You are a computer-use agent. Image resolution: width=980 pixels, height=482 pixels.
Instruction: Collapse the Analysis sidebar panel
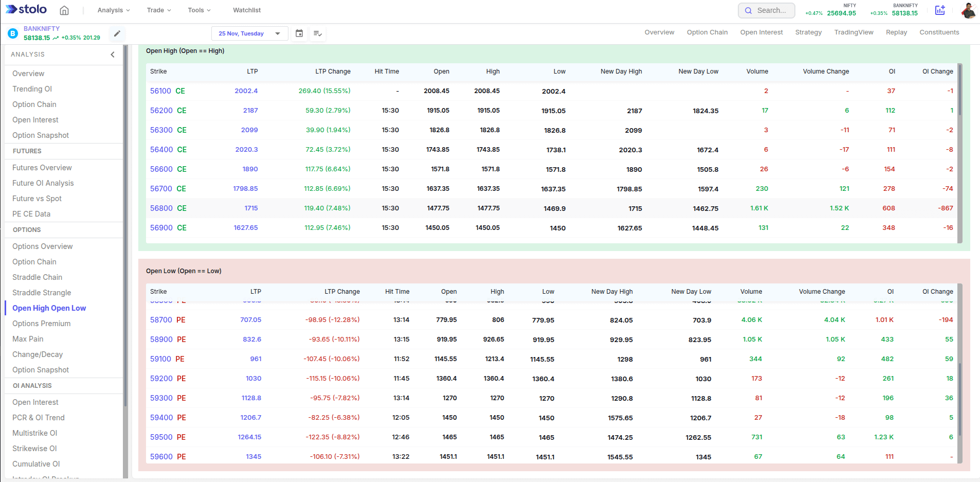[x=113, y=55]
